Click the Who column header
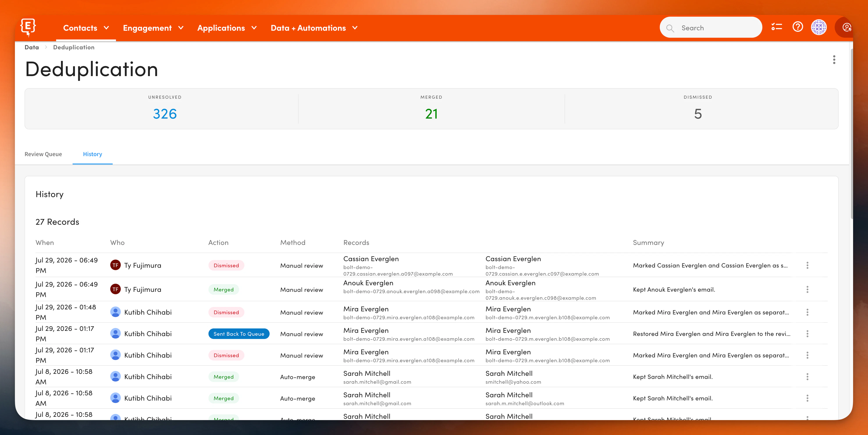 117,242
